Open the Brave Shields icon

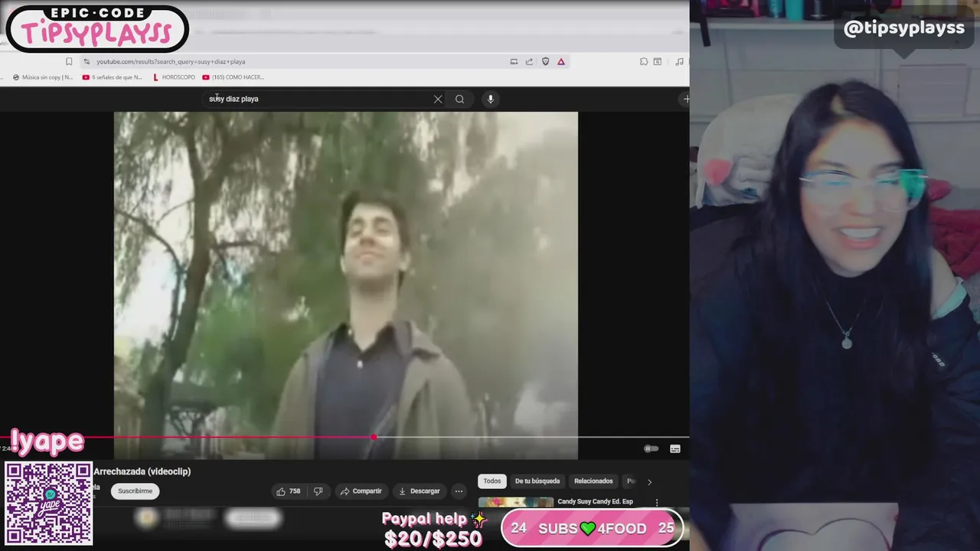tap(545, 62)
